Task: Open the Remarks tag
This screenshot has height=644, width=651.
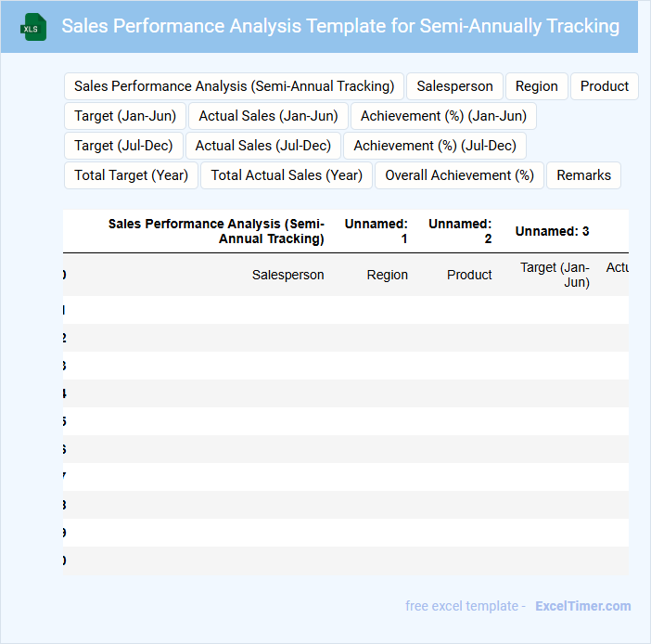Action: 583,175
